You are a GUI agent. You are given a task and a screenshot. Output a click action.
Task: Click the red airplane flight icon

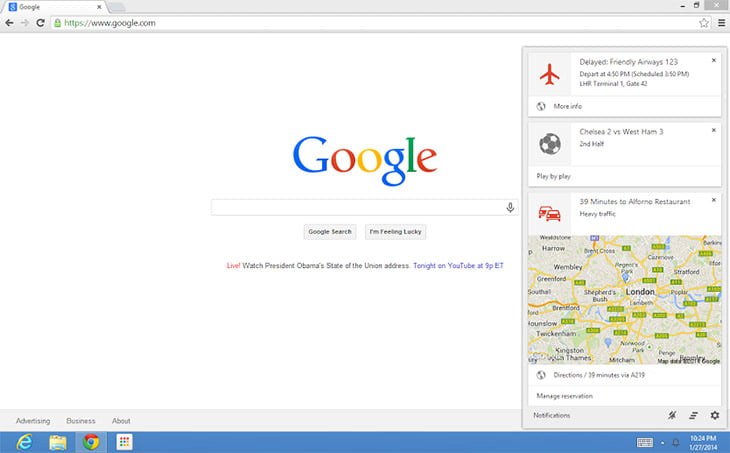coord(549,74)
